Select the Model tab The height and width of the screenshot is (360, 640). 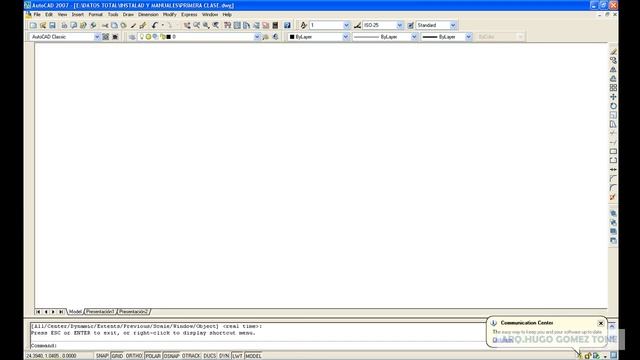pyautogui.click(x=75, y=312)
